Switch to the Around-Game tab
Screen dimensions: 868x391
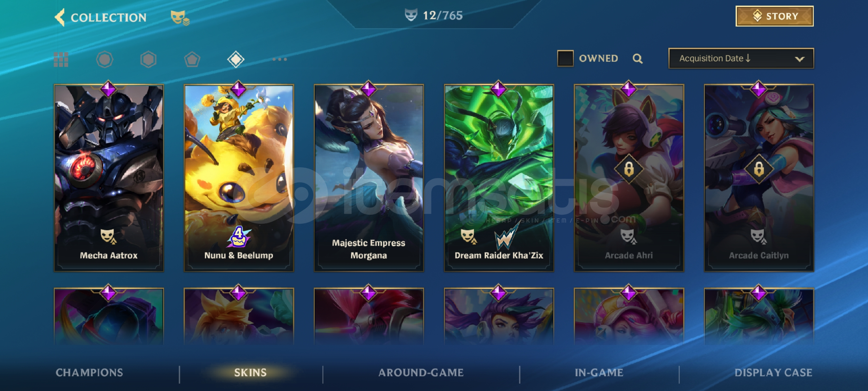click(421, 373)
